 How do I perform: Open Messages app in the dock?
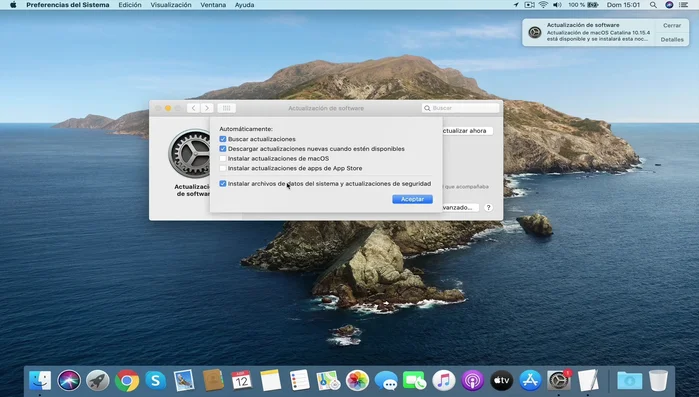click(386, 381)
